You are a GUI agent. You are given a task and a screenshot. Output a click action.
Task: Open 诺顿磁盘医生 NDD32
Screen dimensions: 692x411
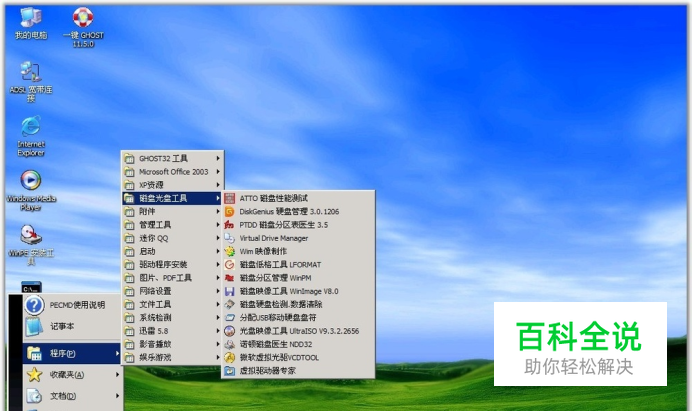(x=298, y=344)
